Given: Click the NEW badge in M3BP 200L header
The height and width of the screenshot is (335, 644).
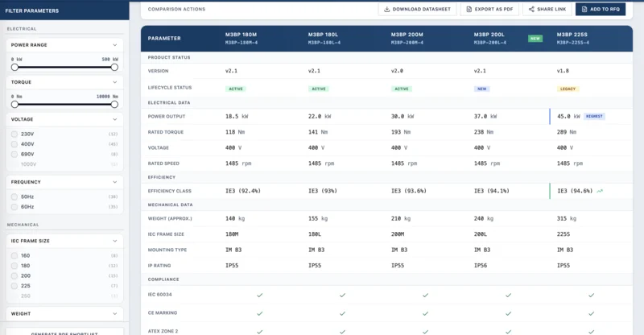Looking at the screenshot, I should coord(535,38).
